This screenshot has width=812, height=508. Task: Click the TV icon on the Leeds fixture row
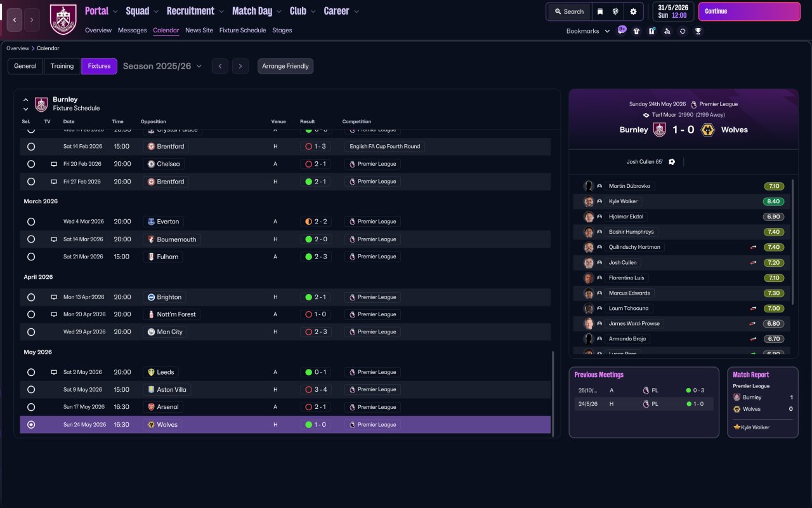tap(54, 372)
